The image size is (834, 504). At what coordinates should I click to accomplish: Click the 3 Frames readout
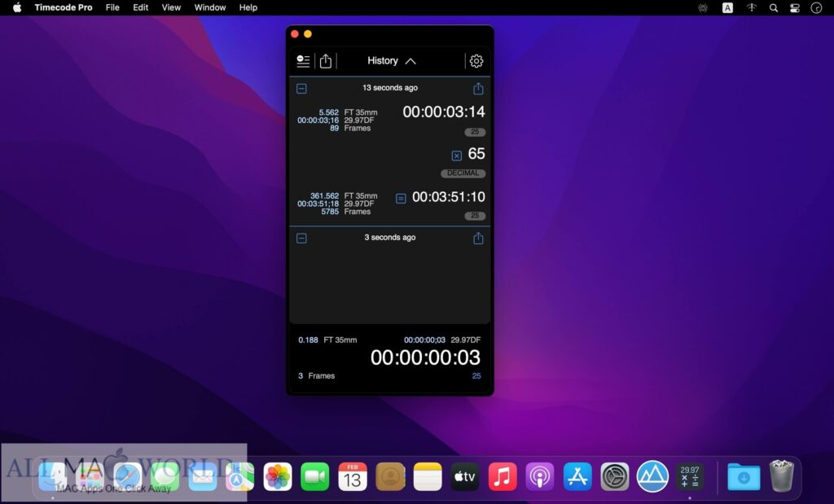tap(317, 376)
